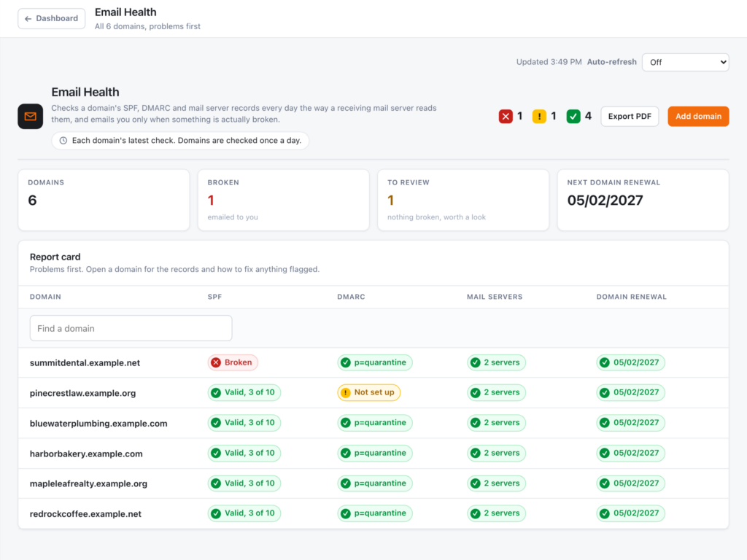Open the Broken summary card
Image resolution: width=747 pixels, height=560 pixels.
(284, 200)
